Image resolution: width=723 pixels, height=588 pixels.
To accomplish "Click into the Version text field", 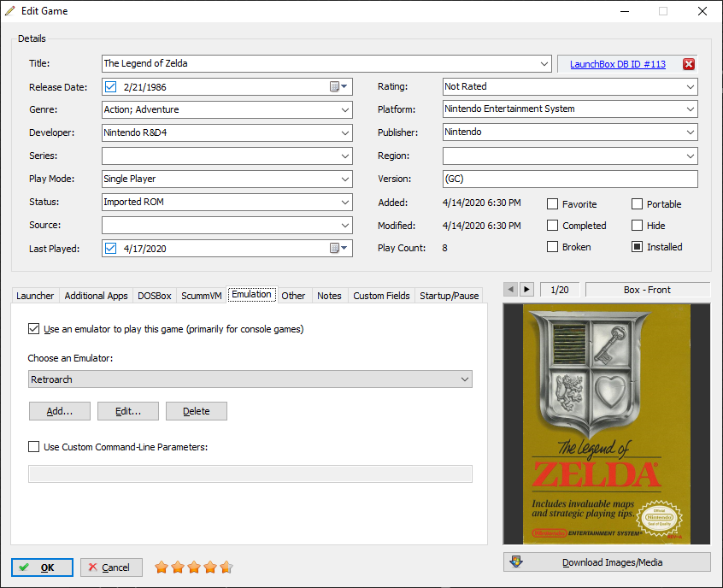I will pyautogui.click(x=570, y=179).
